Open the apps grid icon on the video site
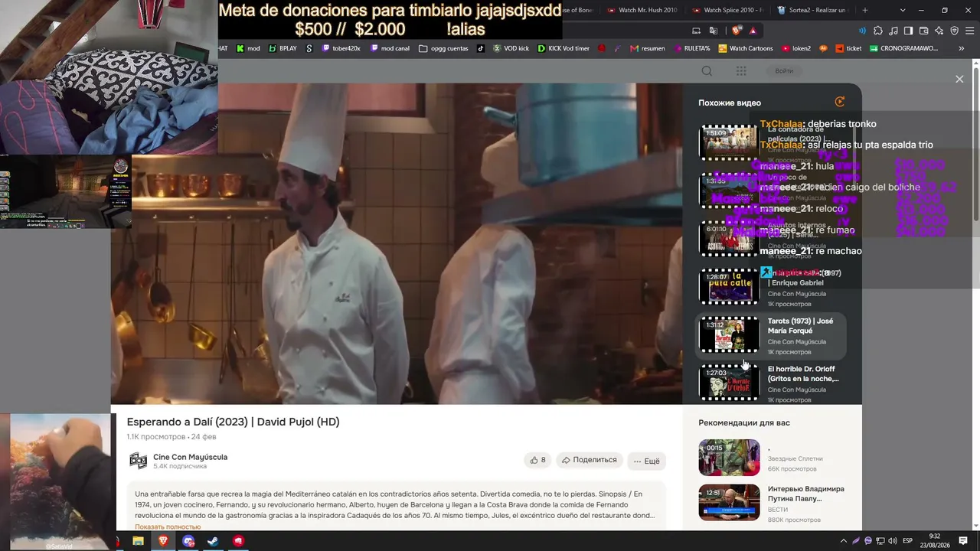 coord(741,70)
